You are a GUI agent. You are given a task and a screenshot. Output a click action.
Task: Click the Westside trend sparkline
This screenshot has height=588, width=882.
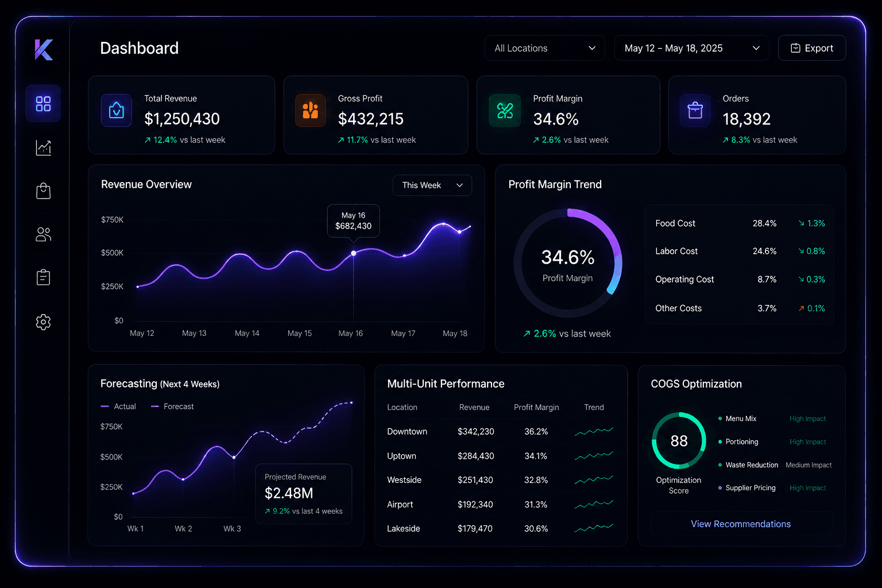594,480
